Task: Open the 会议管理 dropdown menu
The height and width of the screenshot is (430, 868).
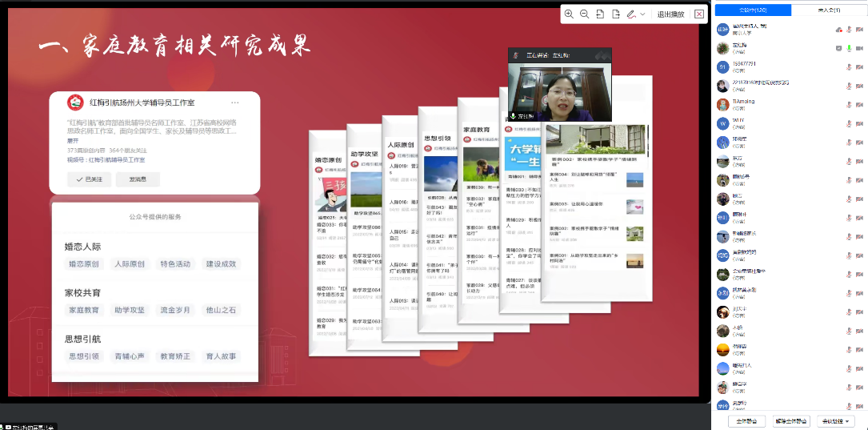Action: [x=838, y=421]
